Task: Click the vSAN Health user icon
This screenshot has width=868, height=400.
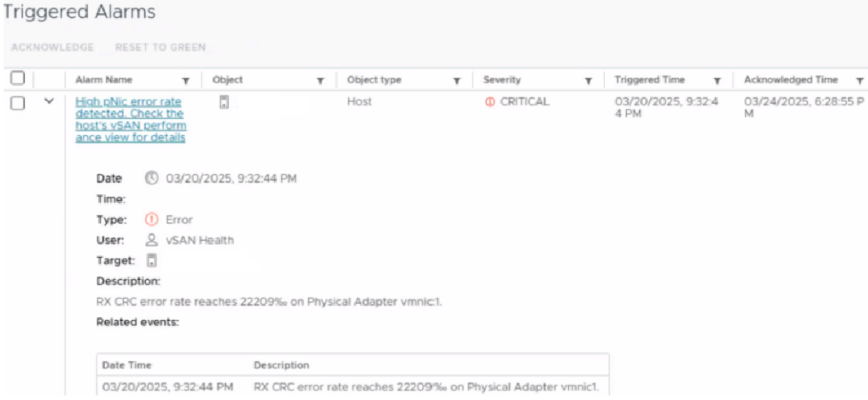Action: click(151, 240)
